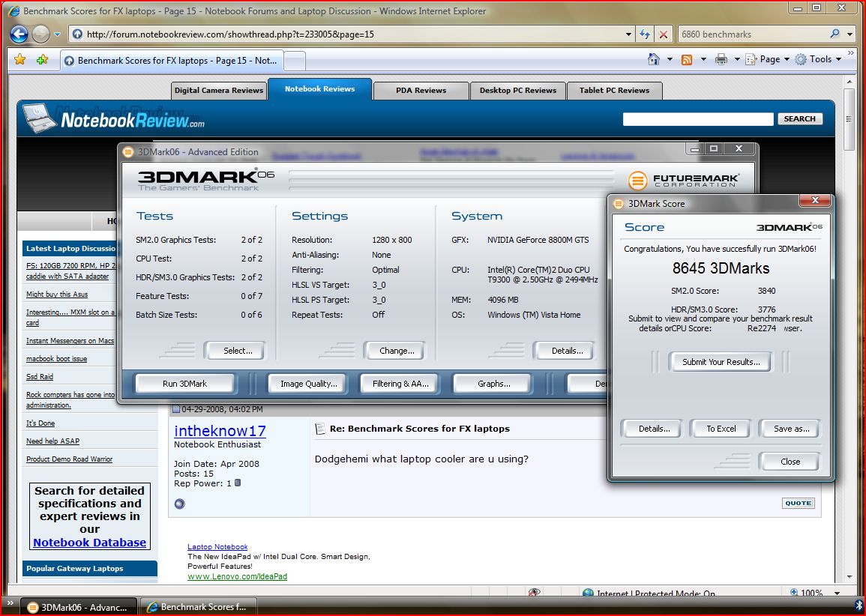866x616 pixels.
Task: Expand the RSS feeds dropdown arrow
Action: [x=703, y=59]
